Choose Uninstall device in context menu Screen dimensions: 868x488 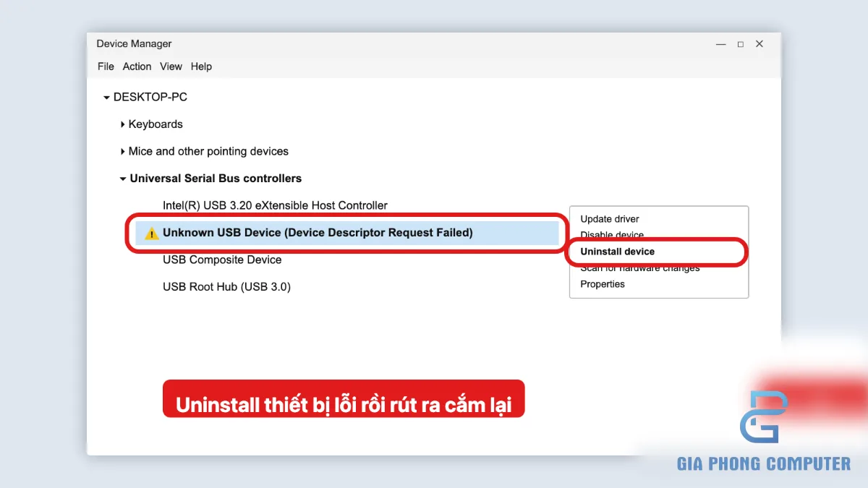point(617,252)
